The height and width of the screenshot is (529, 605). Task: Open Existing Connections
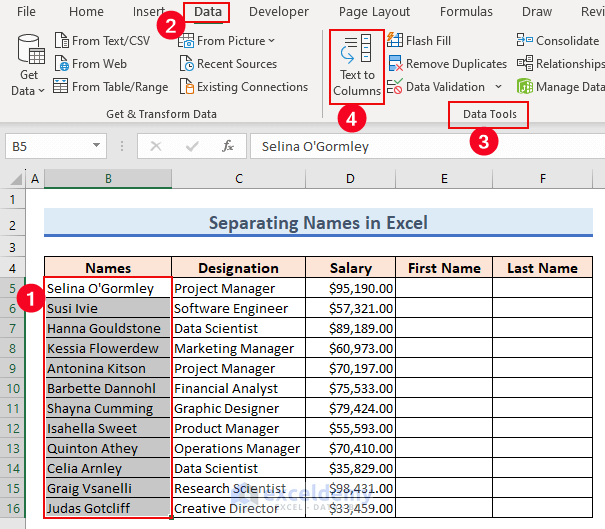(243, 87)
